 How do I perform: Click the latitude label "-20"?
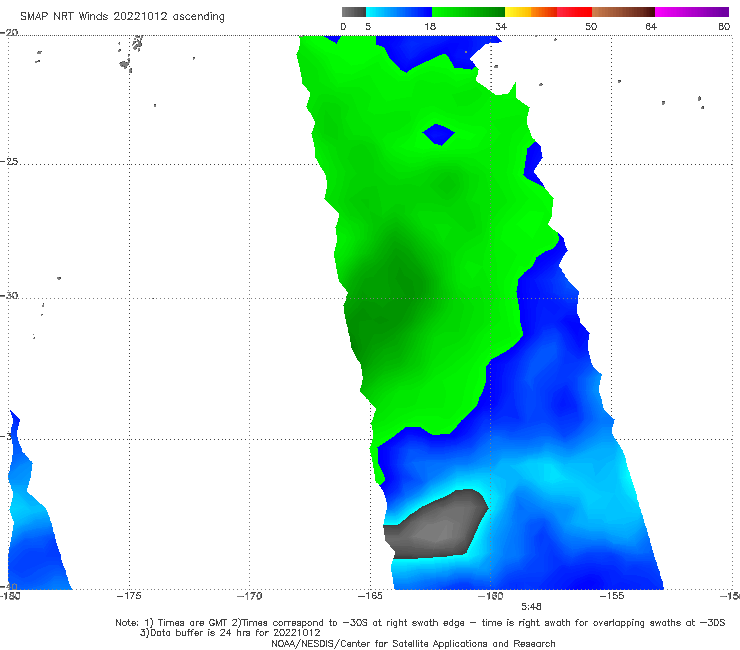tap(9, 32)
